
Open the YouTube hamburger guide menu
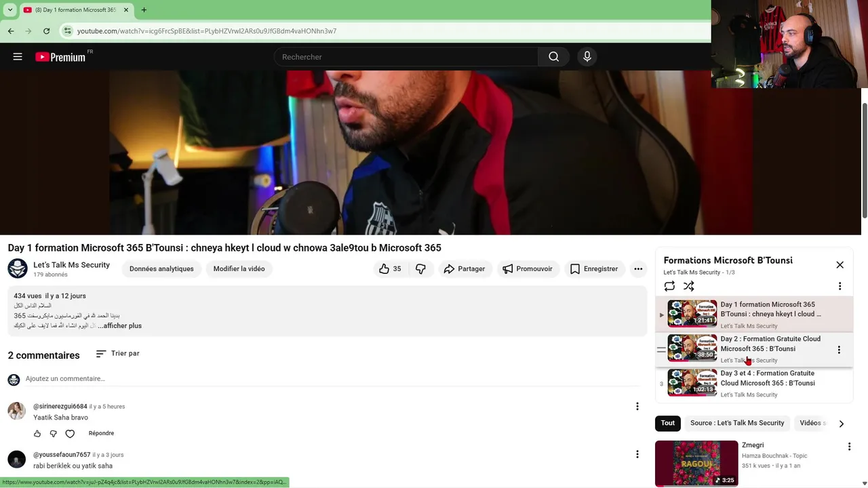18,57
